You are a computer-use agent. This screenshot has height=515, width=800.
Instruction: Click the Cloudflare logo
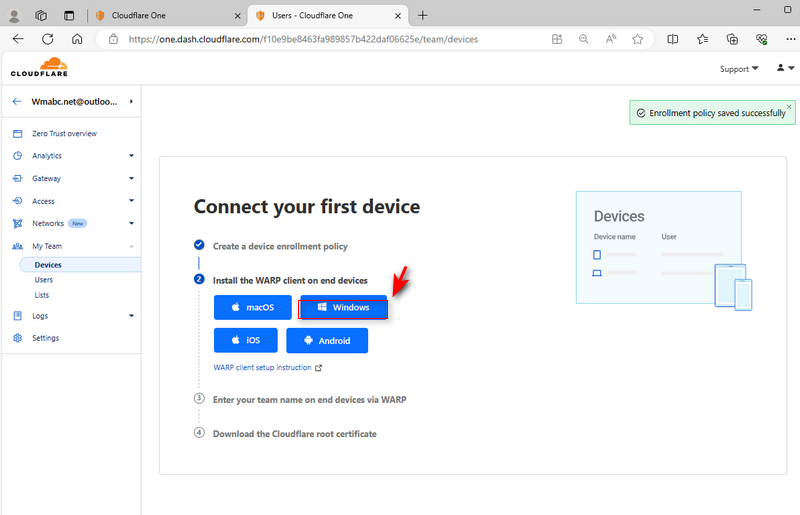(x=39, y=67)
